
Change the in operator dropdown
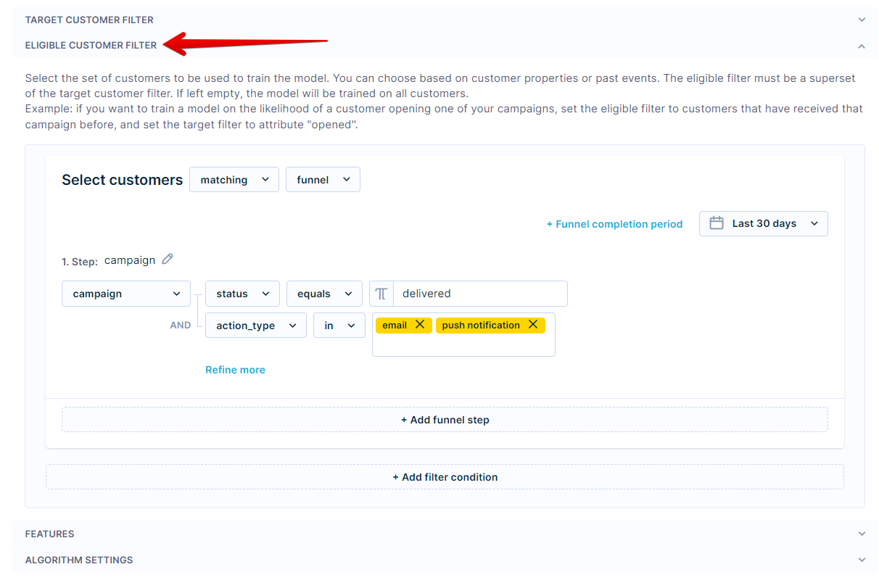click(x=339, y=325)
